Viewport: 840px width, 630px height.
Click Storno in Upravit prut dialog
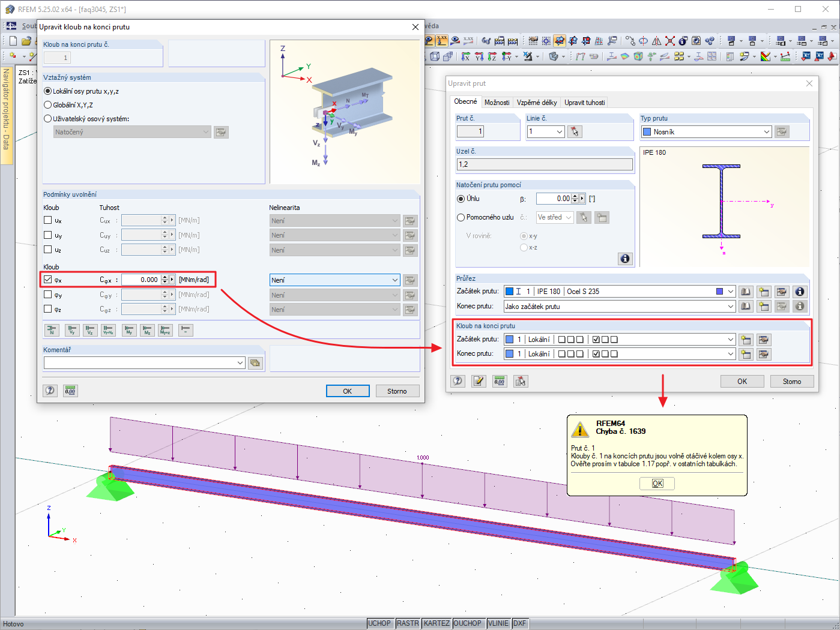(792, 382)
